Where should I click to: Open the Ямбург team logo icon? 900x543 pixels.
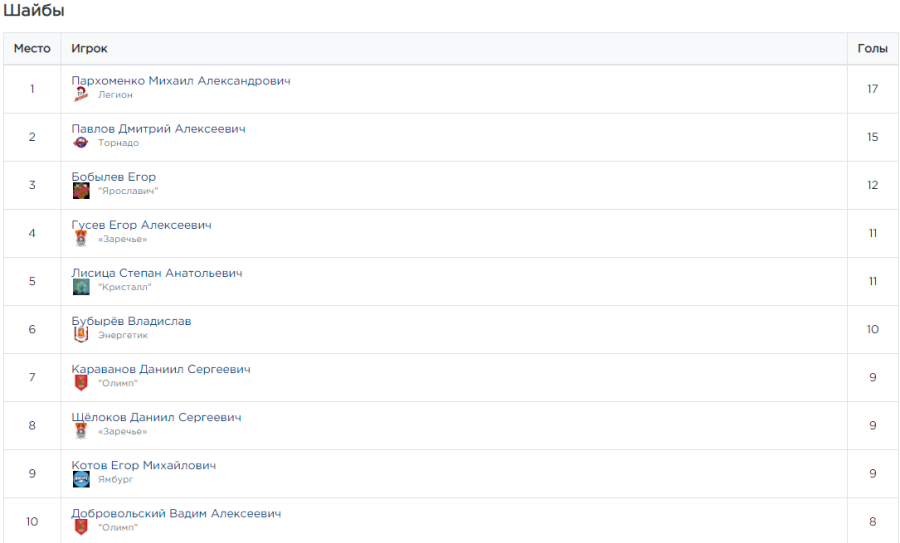pos(81,479)
